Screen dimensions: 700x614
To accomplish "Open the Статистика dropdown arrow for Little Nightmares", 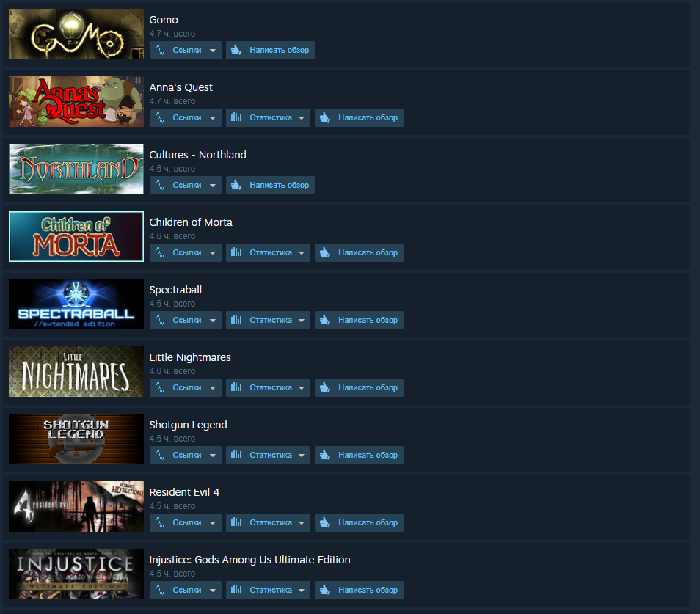I will tap(302, 388).
